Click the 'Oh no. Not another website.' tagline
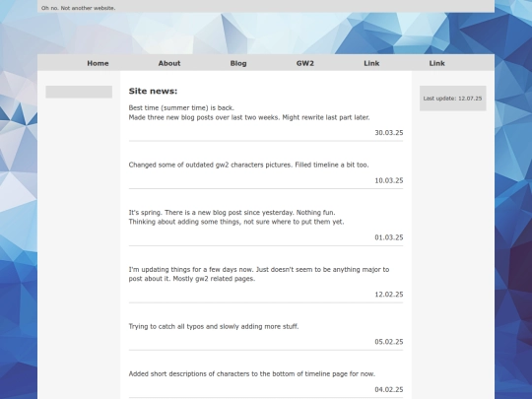The width and height of the screenshot is (532, 399). 79,8
